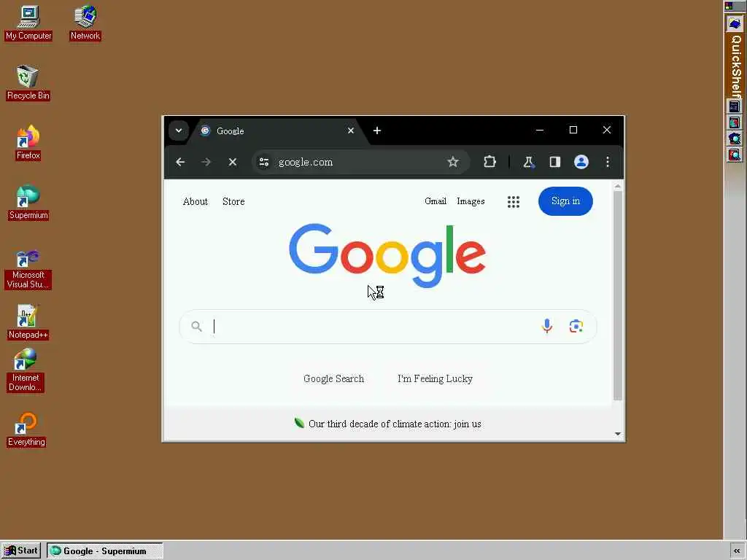Select the Notepad++ desktop shortcut
The image size is (747, 560).
click(x=28, y=322)
